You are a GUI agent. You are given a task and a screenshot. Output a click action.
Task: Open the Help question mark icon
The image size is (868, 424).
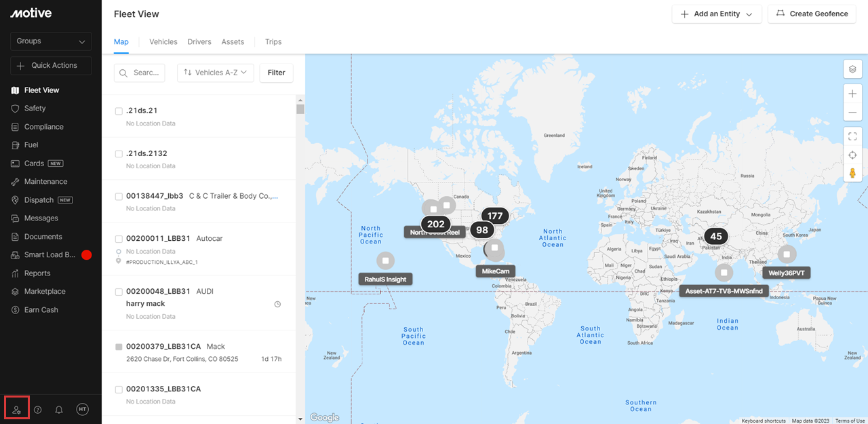[x=38, y=410]
